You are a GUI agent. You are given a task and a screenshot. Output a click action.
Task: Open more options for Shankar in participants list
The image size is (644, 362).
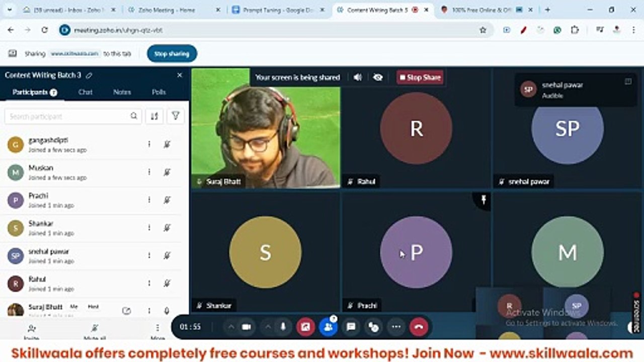[149, 228]
